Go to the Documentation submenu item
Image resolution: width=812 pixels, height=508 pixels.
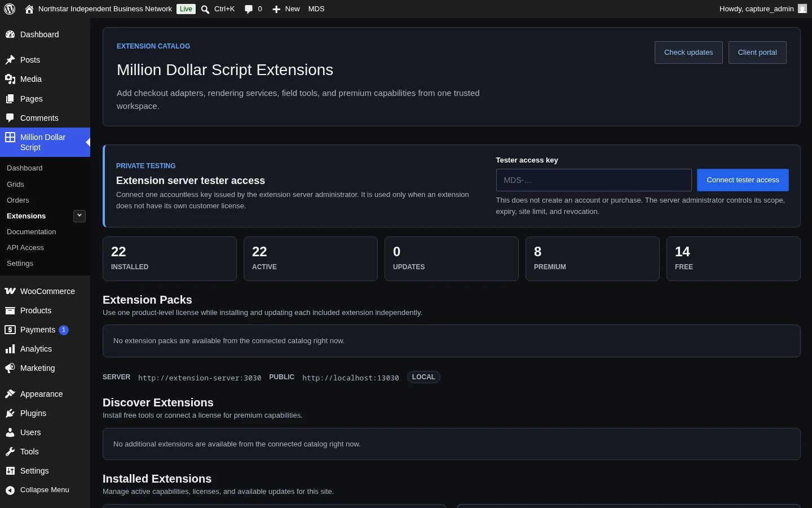32,232
